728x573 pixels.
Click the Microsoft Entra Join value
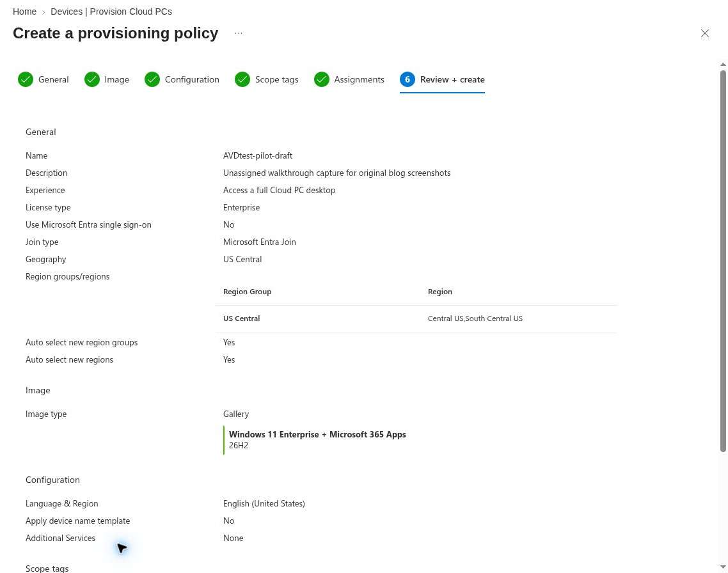[x=260, y=242]
